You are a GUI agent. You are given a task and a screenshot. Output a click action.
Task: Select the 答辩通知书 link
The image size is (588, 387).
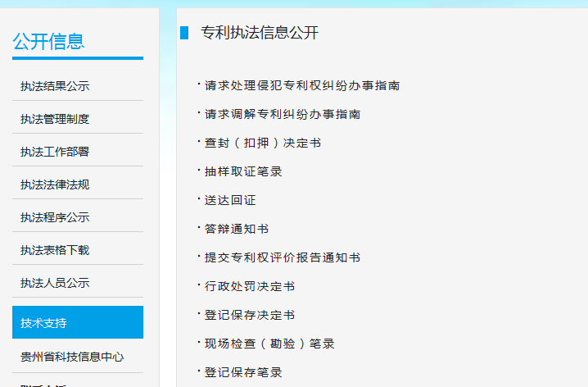point(237,229)
